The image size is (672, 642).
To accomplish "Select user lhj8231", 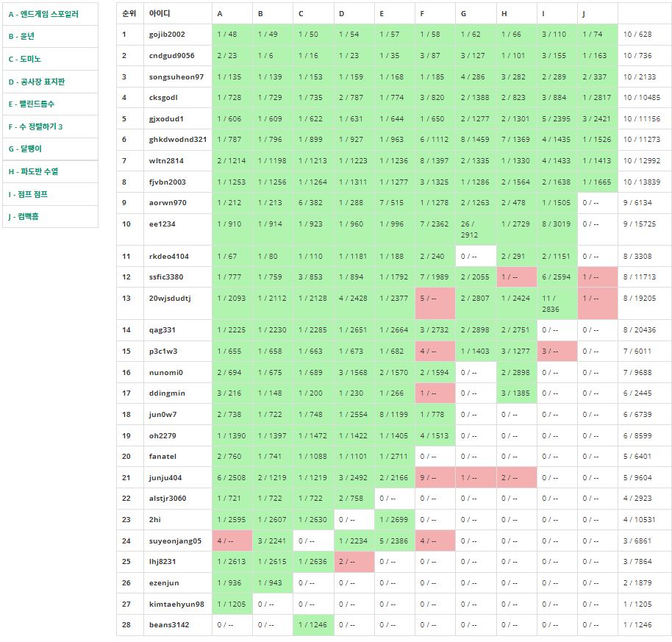I will [162, 562].
